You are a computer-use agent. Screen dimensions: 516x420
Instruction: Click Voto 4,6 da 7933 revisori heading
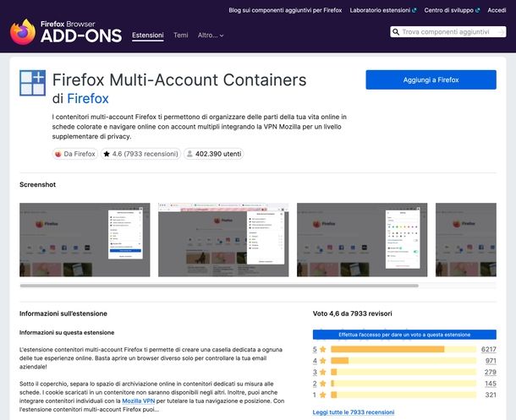[x=353, y=314]
